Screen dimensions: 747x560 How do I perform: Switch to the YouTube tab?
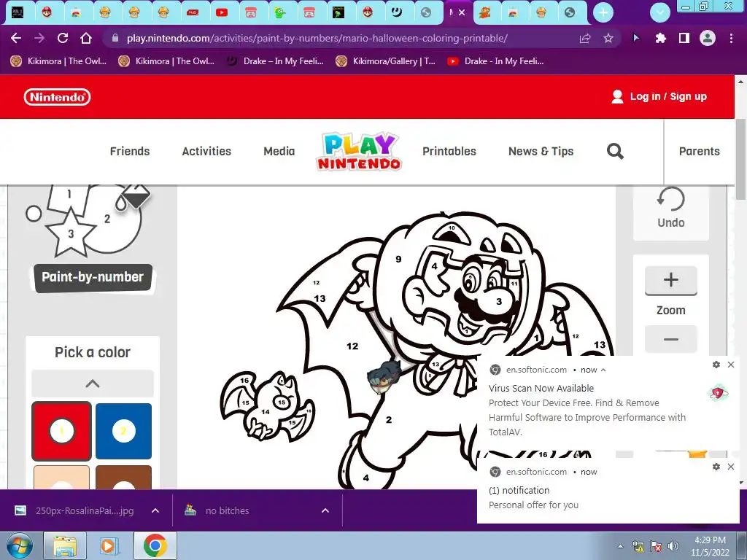coord(222,13)
